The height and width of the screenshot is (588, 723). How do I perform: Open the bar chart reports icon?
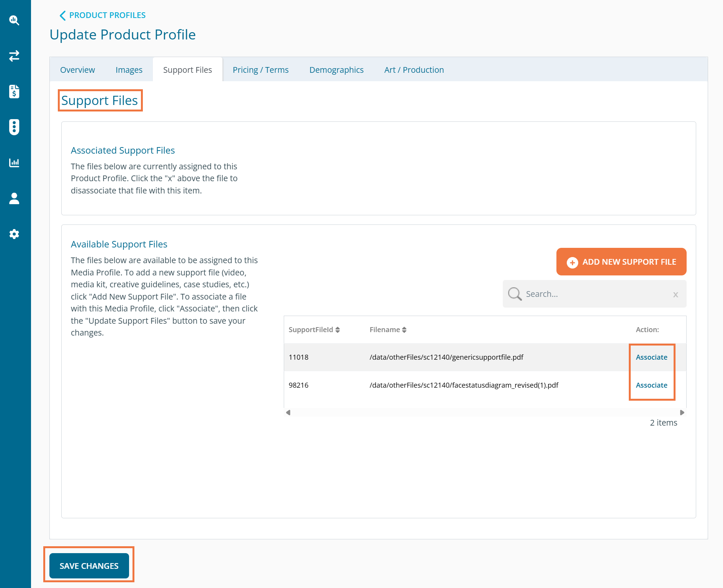point(14,163)
